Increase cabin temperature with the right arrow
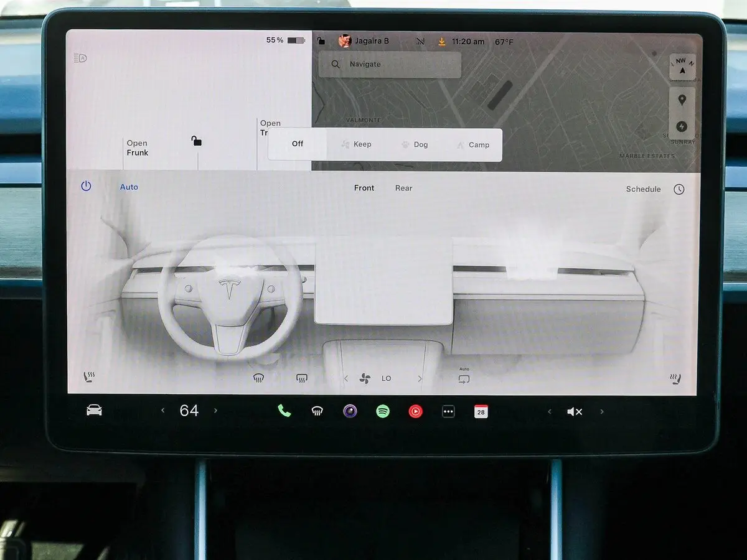Image resolution: width=747 pixels, height=560 pixels. tap(216, 411)
